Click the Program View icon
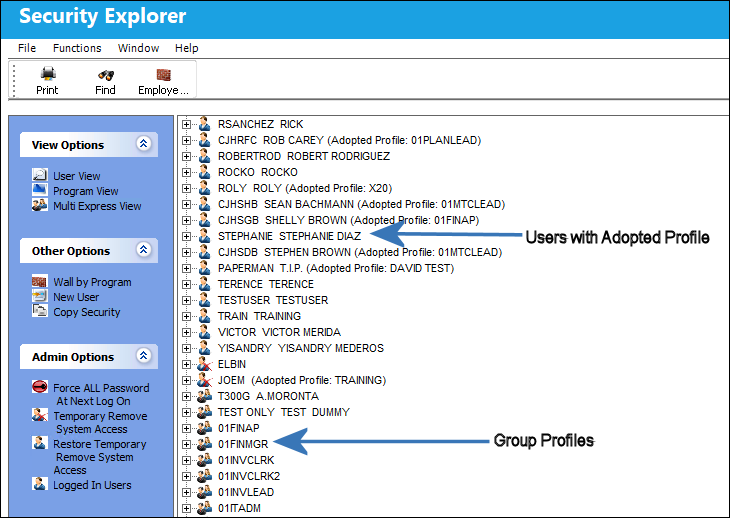The image size is (730, 518). coord(40,189)
